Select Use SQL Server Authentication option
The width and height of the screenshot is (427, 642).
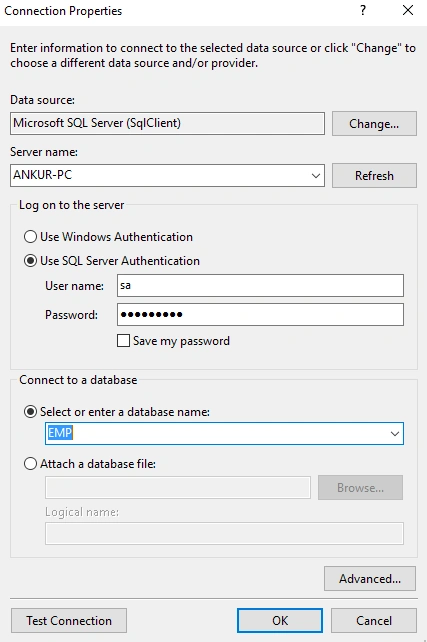coord(30,261)
